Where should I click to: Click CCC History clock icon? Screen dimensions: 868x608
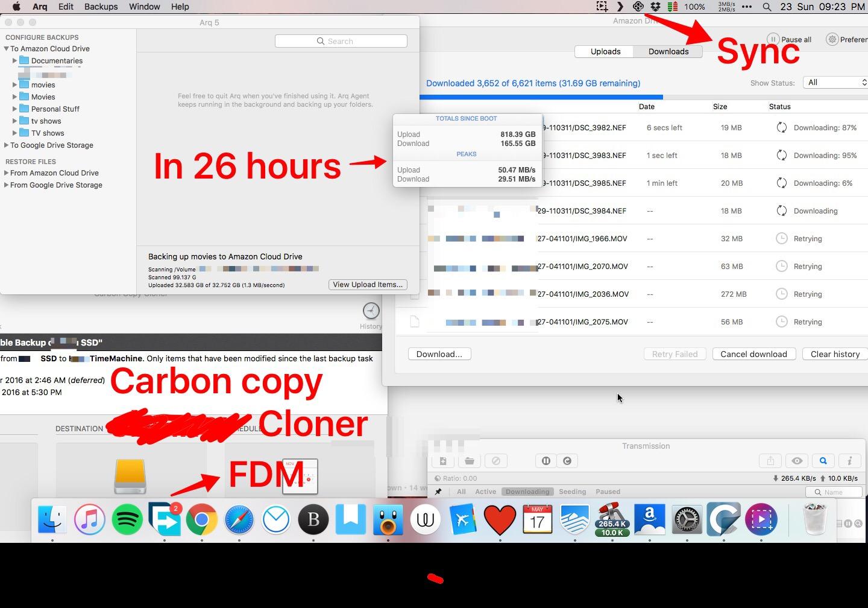[371, 311]
